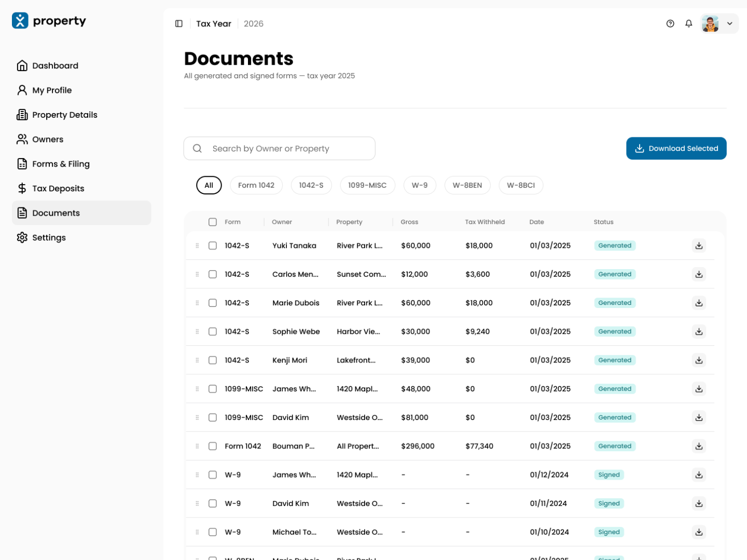Open the help question mark icon

coord(670,24)
